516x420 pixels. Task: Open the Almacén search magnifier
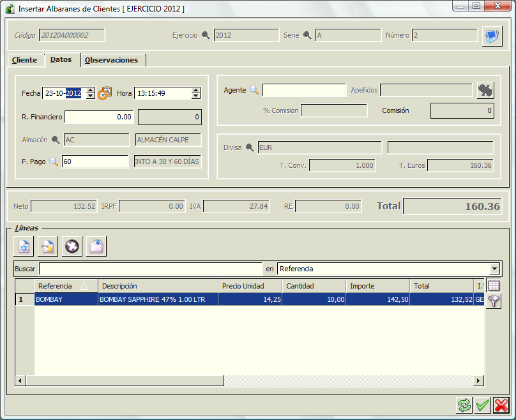pos(56,140)
